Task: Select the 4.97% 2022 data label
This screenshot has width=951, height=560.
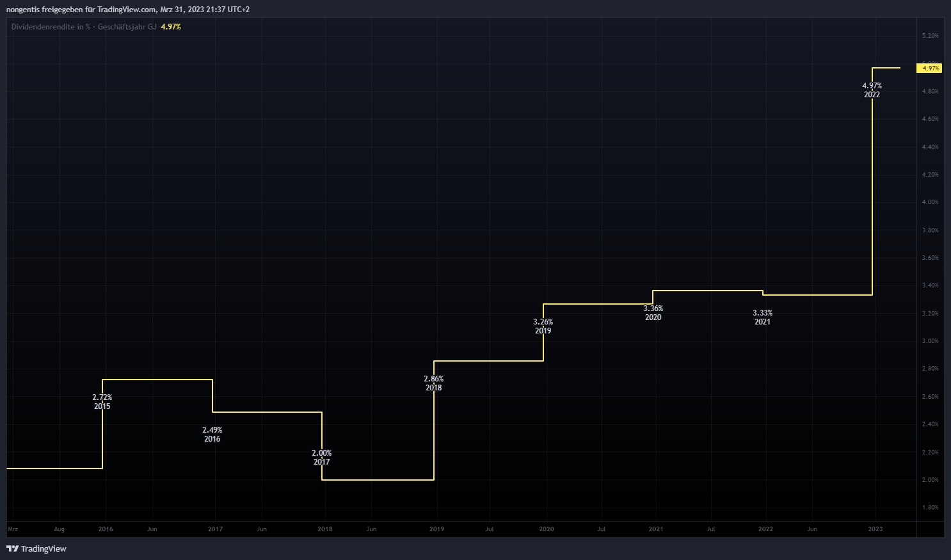Action: coord(872,90)
